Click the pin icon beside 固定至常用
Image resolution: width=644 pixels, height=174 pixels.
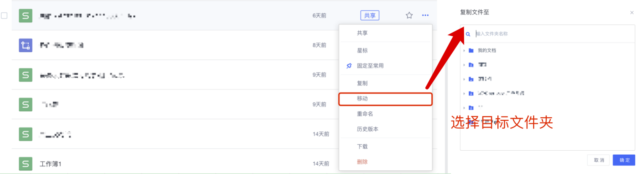coord(349,66)
